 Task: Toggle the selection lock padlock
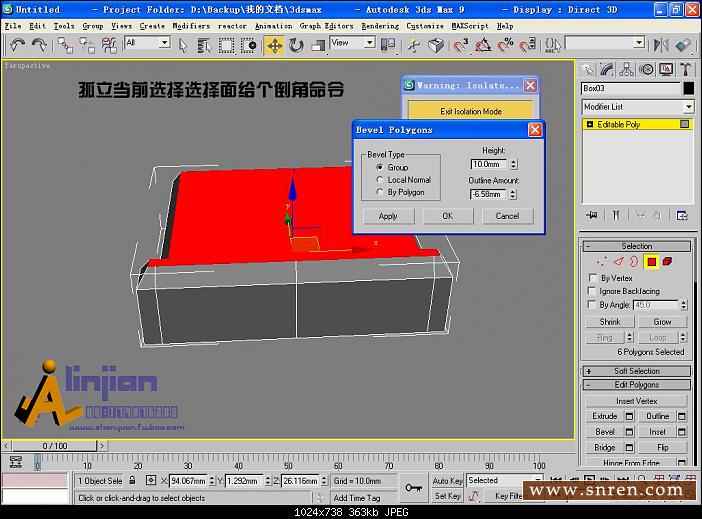(x=132, y=480)
